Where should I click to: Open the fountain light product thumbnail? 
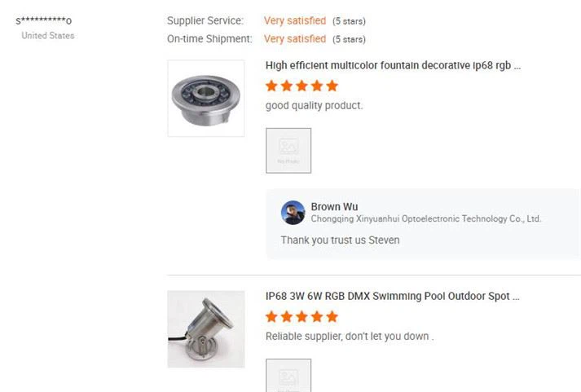[206, 99]
